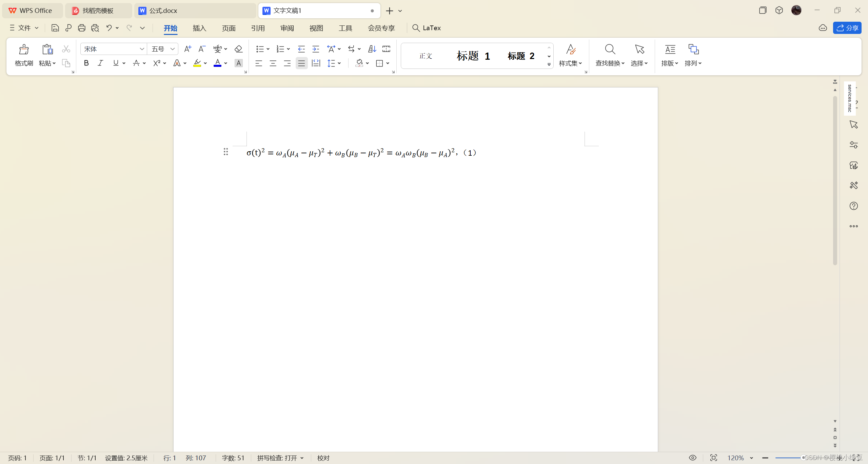This screenshot has height=464, width=868.
Task: Toggle Italic formatting
Action: pyautogui.click(x=100, y=63)
